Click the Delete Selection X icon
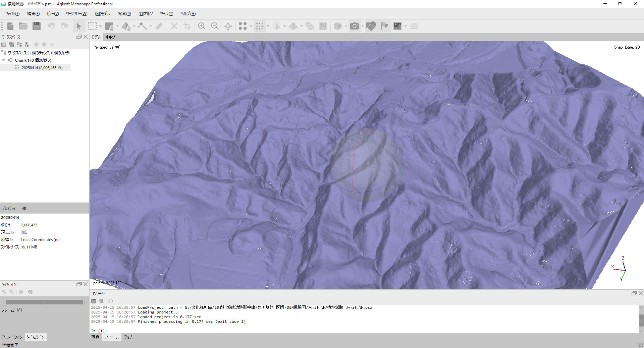This screenshot has width=644, height=348. [174, 26]
